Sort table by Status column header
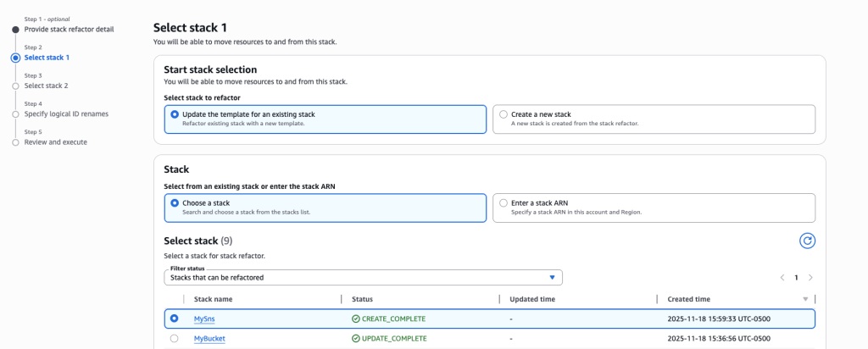868x349 pixels. pyautogui.click(x=363, y=299)
